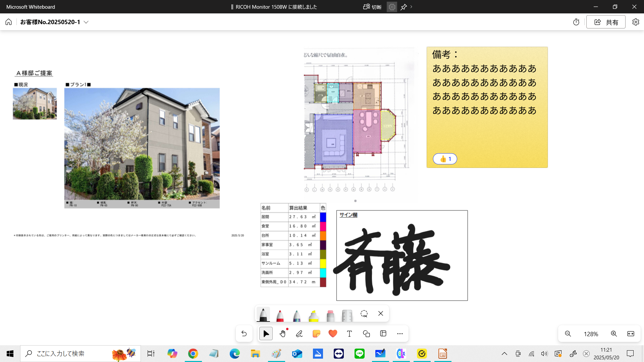The image size is (644, 362).
Task: Expand more toolbar options ellipsis
Action: pyautogui.click(x=400, y=334)
